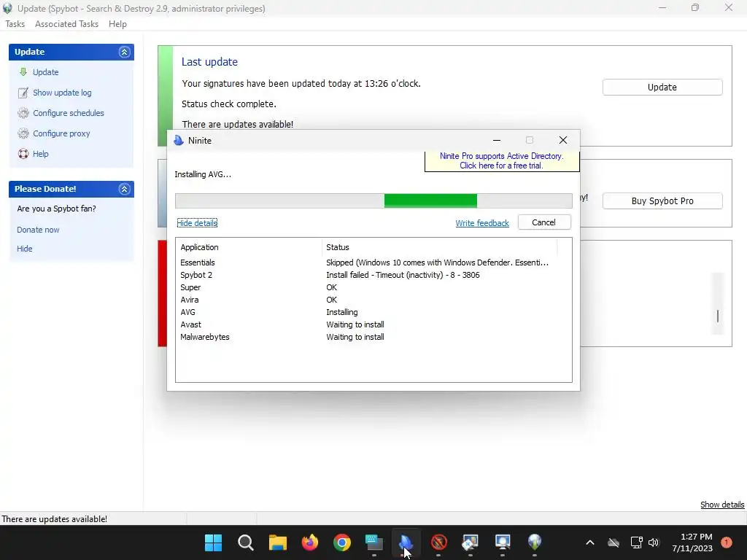The width and height of the screenshot is (747, 560).
Task: Click the Show update log notepad icon
Action: pos(23,93)
